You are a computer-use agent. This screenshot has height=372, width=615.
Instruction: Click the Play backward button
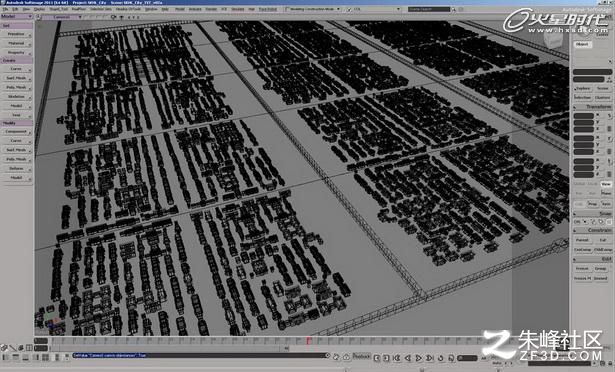pos(408,358)
